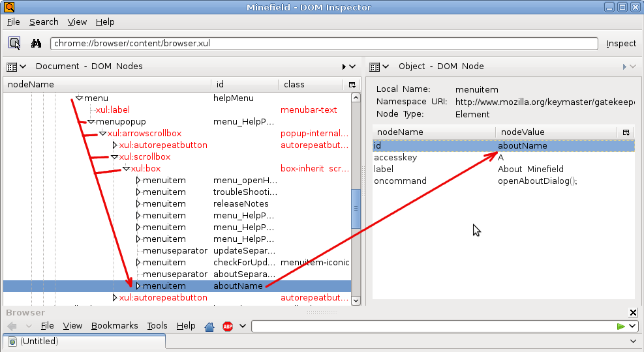Screen dimensions: 644x352
Task: Click the Adblock Plus ABP icon
Action: coord(228,327)
